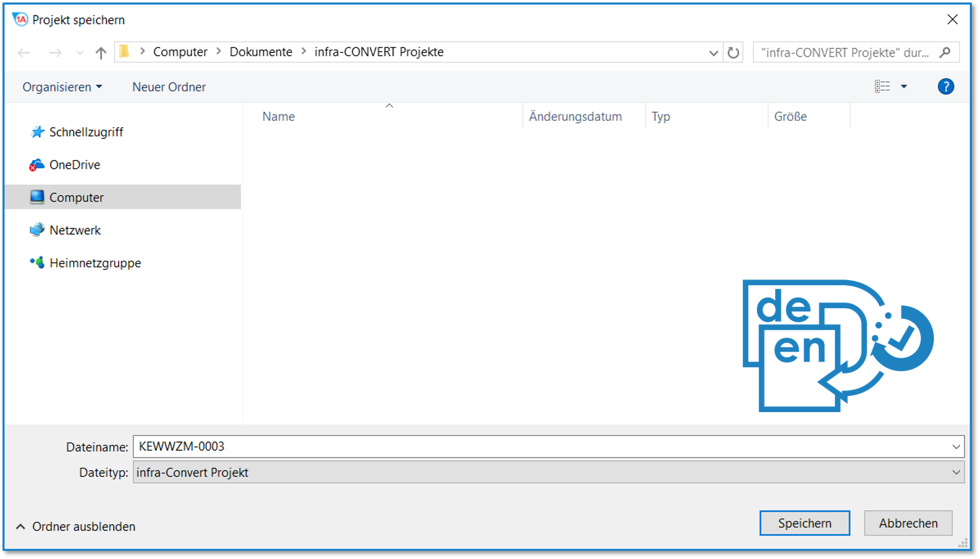Sort files by the Änderungsdatum column

[575, 117]
